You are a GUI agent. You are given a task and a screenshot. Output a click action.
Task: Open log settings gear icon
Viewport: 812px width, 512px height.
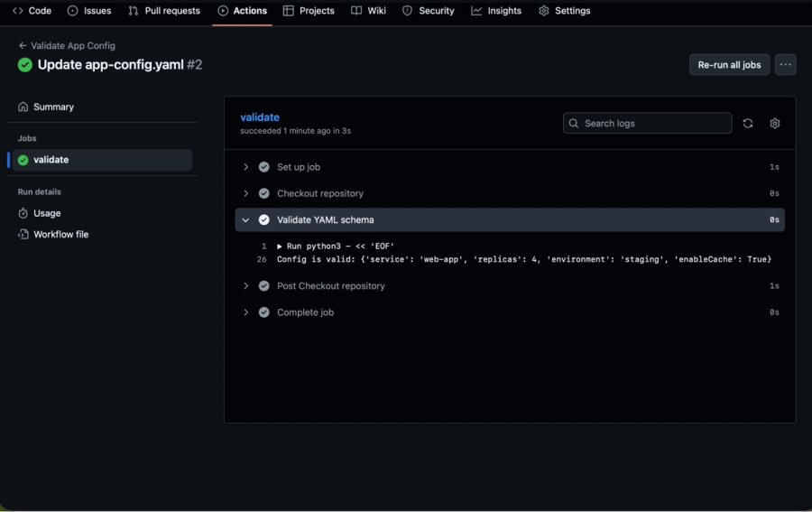[775, 124]
